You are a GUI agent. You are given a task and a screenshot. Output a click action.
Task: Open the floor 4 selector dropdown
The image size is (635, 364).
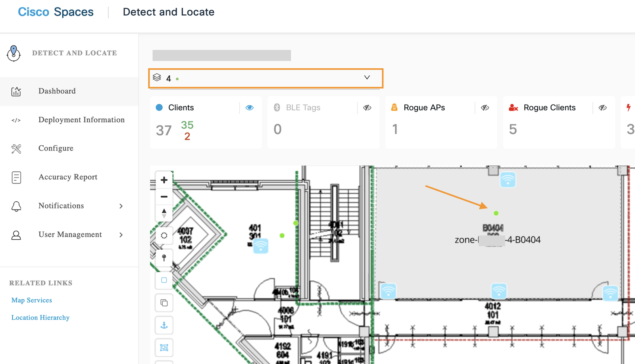266,78
